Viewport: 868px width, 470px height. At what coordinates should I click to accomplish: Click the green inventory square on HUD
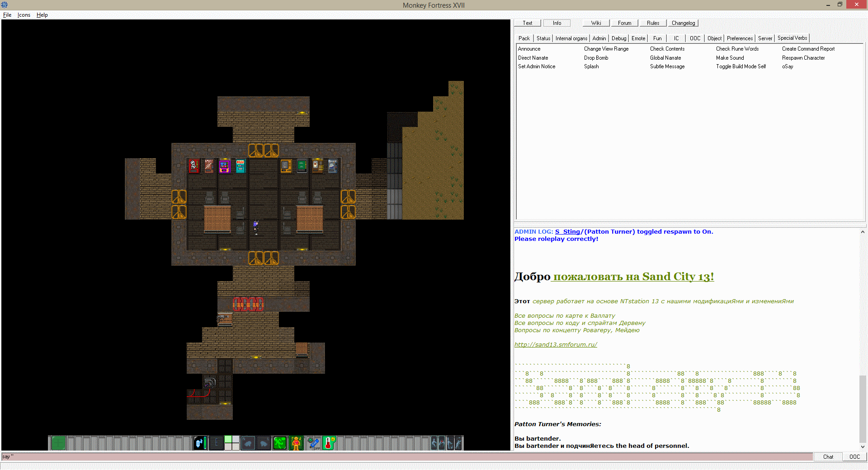[58, 443]
